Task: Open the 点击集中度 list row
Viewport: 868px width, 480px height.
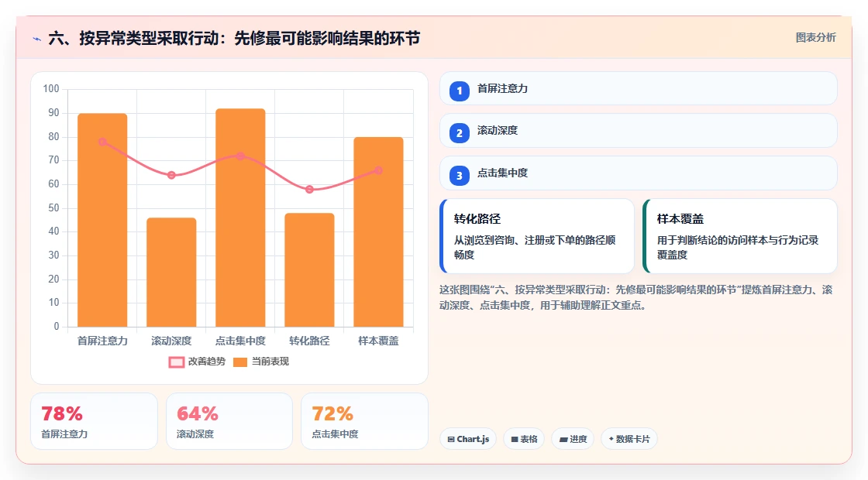Action: (x=639, y=173)
